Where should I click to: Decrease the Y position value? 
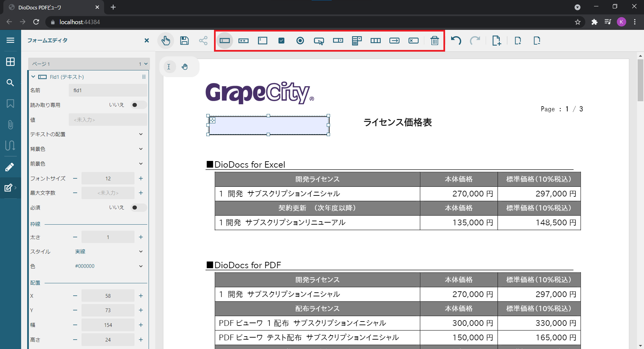[x=75, y=310]
